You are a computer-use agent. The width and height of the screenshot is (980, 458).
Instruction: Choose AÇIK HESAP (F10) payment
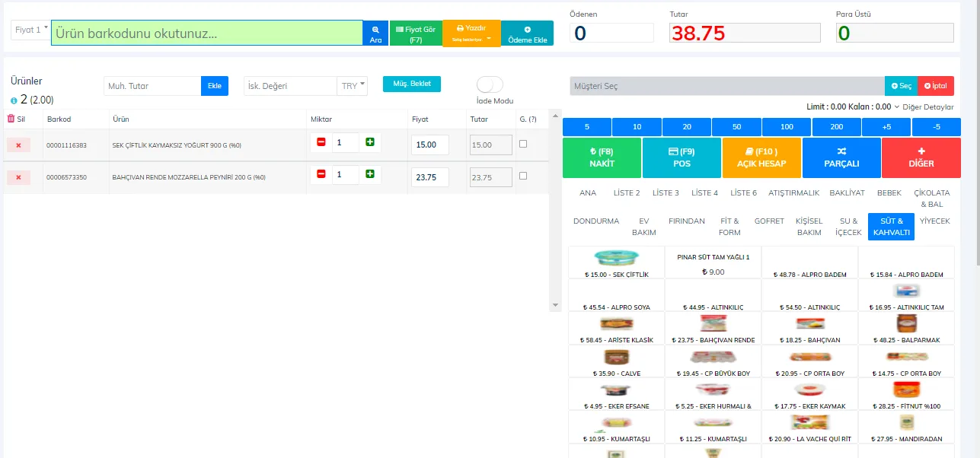coord(761,157)
